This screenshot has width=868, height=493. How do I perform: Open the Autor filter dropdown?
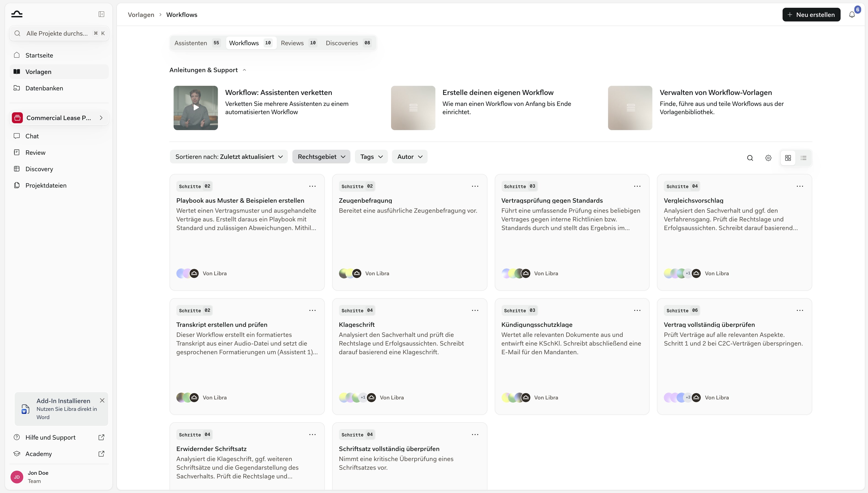(x=410, y=157)
